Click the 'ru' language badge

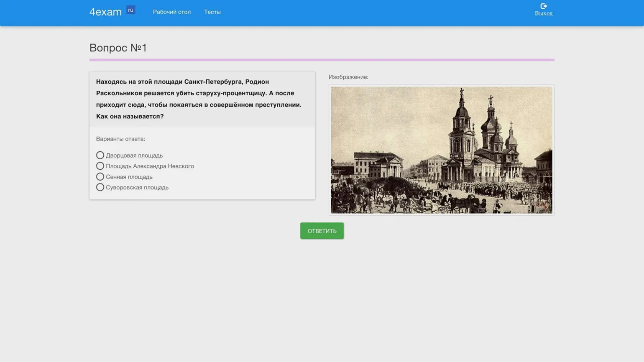tap(130, 10)
